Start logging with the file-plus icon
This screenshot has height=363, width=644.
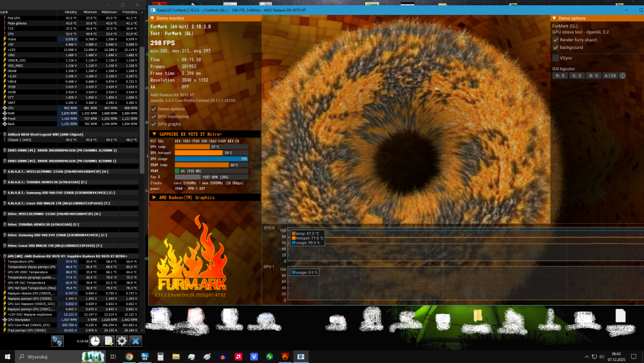pos(108,341)
